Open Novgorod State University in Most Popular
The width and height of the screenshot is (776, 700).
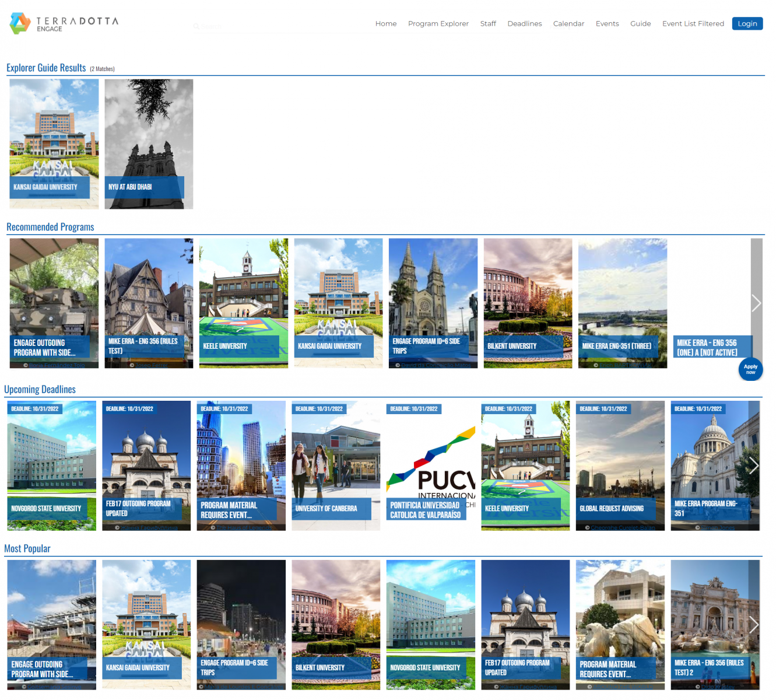[431, 625]
